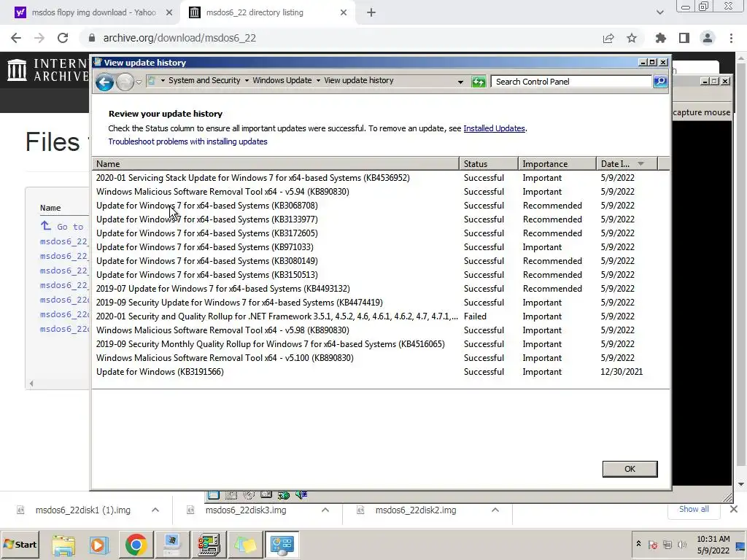Image resolution: width=747 pixels, height=560 pixels.
Task: Share this page from Chrome toolbar
Action: [608, 38]
